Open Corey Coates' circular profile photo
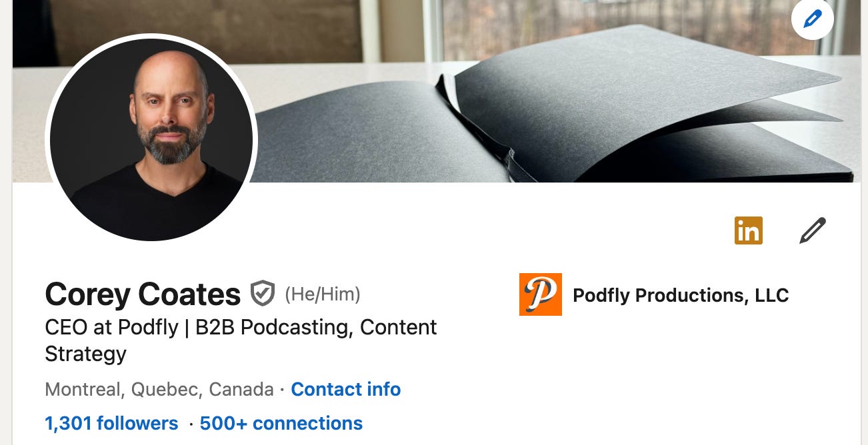The width and height of the screenshot is (868, 445). point(151,140)
